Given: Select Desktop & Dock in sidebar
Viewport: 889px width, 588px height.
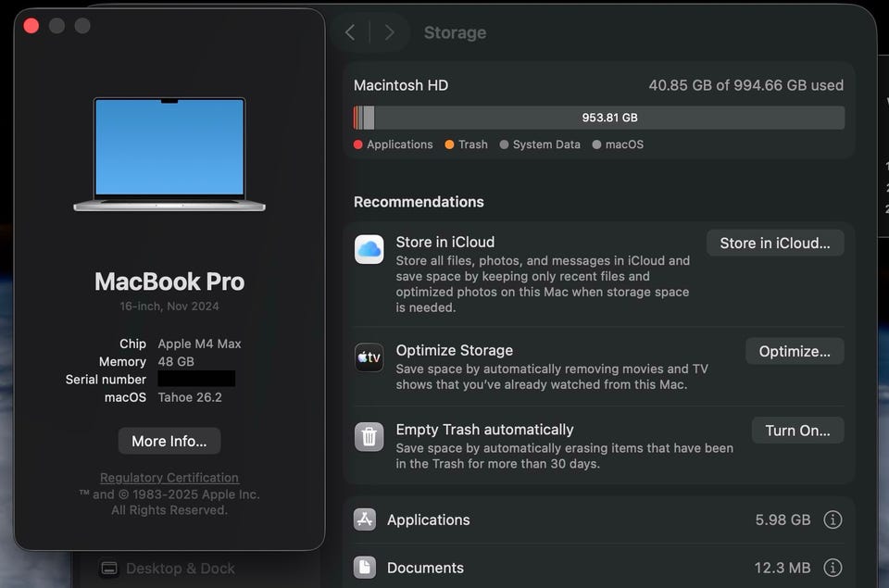Looking at the screenshot, I should click(x=168, y=569).
